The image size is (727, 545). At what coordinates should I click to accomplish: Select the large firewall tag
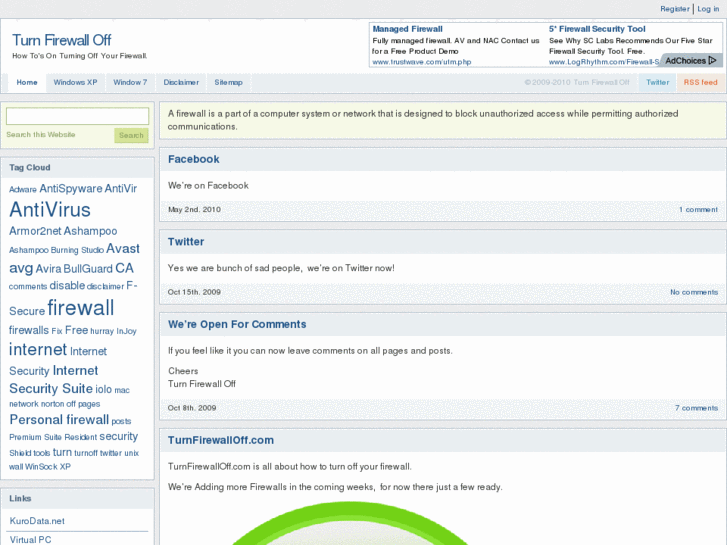(81, 308)
